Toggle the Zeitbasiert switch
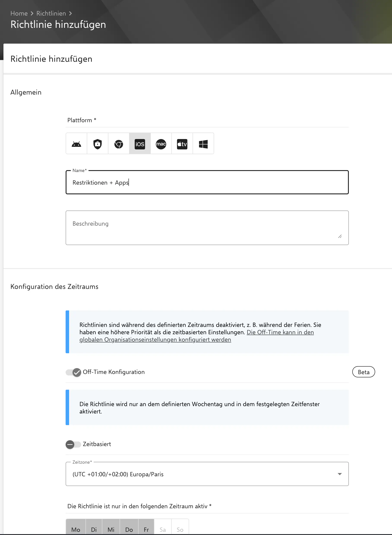The width and height of the screenshot is (392, 535). [74, 444]
